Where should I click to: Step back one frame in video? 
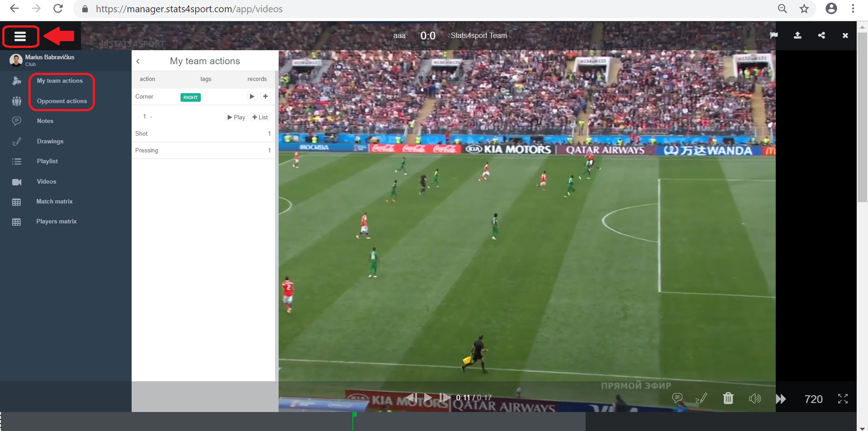point(411,398)
